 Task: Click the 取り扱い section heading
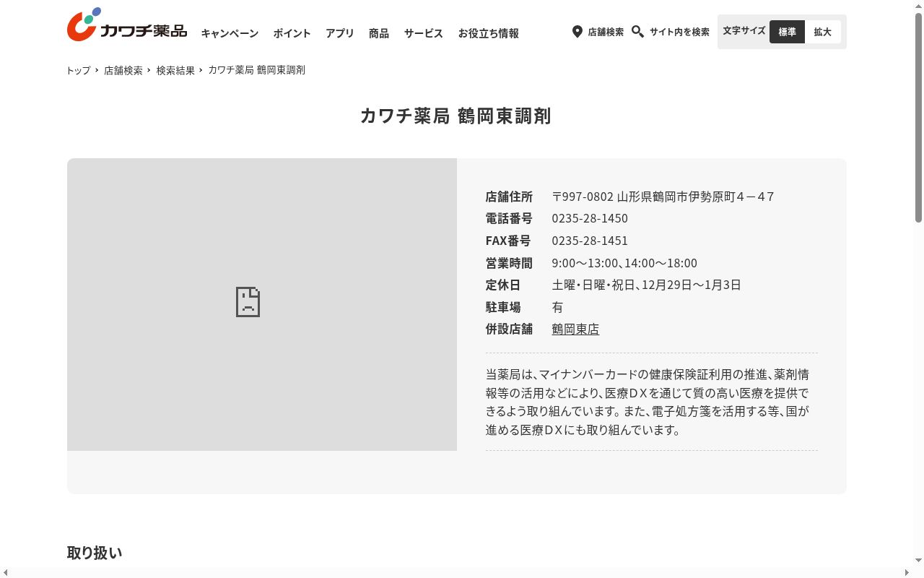click(95, 553)
